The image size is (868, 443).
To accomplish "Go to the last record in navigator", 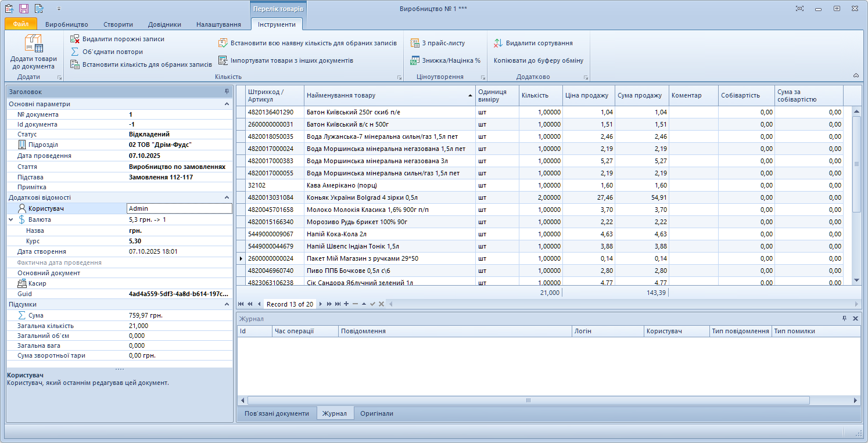I will pos(337,304).
